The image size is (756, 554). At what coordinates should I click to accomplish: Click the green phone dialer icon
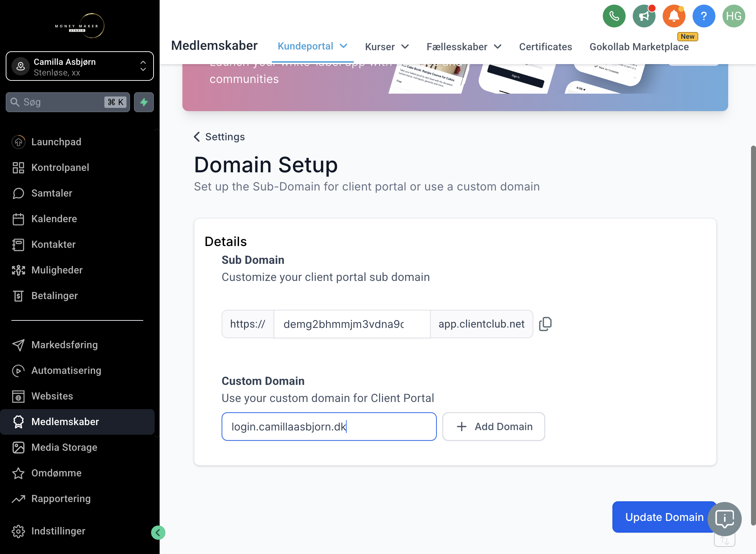click(614, 16)
